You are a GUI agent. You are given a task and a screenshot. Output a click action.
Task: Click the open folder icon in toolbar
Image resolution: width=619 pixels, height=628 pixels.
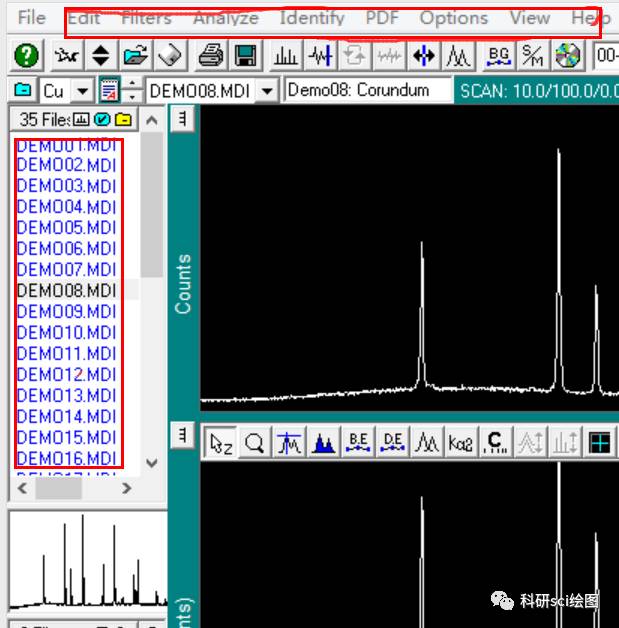coord(136,56)
